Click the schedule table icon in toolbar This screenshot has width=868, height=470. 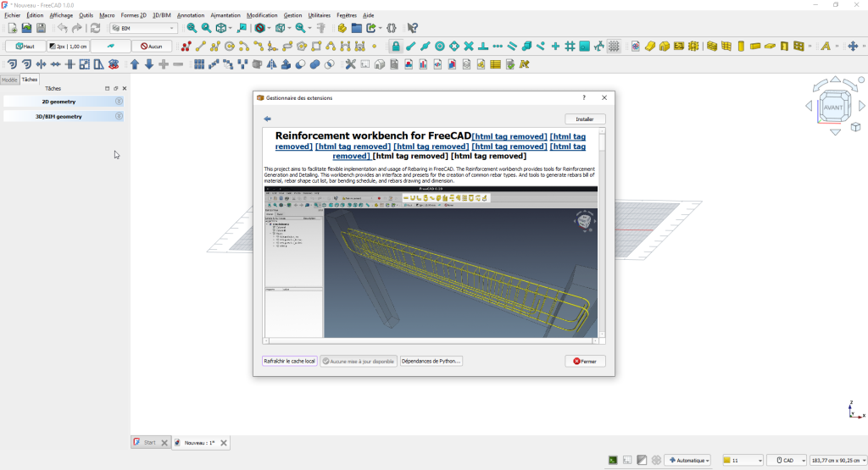click(x=495, y=64)
